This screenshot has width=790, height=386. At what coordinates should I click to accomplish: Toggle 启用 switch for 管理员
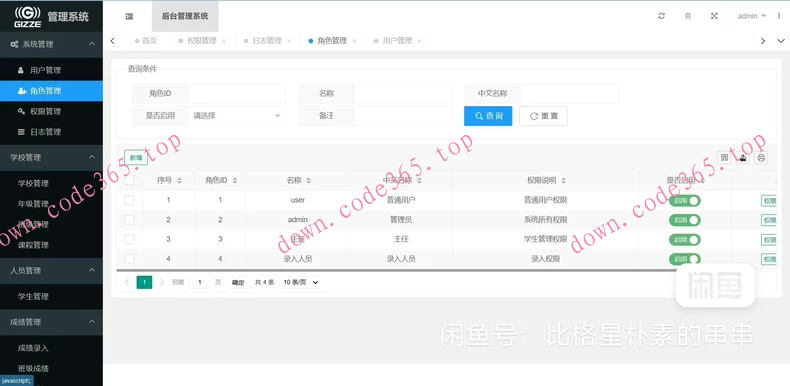pyautogui.click(x=685, y=220)
